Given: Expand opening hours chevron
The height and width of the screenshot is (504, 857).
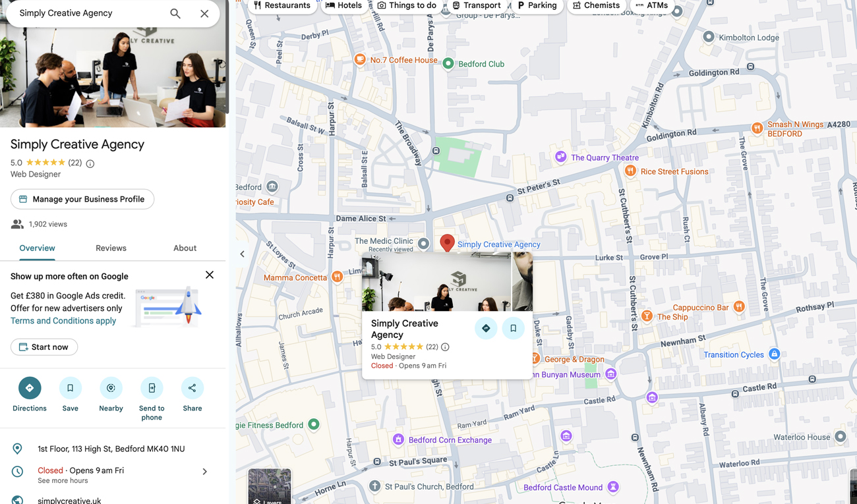Looking at the screenshot, I should click(x=205, y=472).
